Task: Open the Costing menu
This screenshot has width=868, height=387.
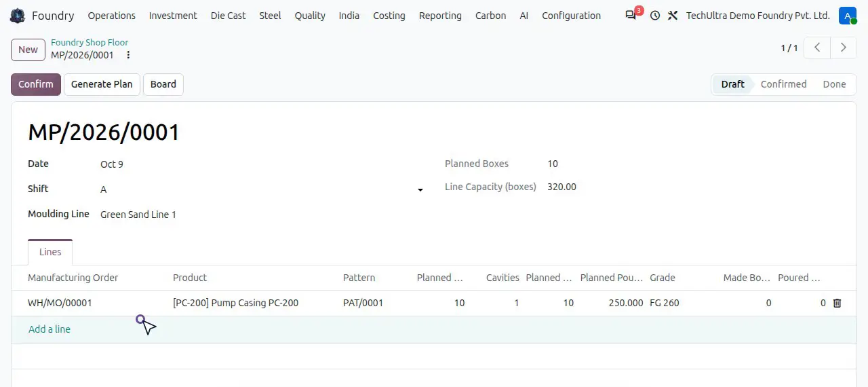Action: pos(389,16)
